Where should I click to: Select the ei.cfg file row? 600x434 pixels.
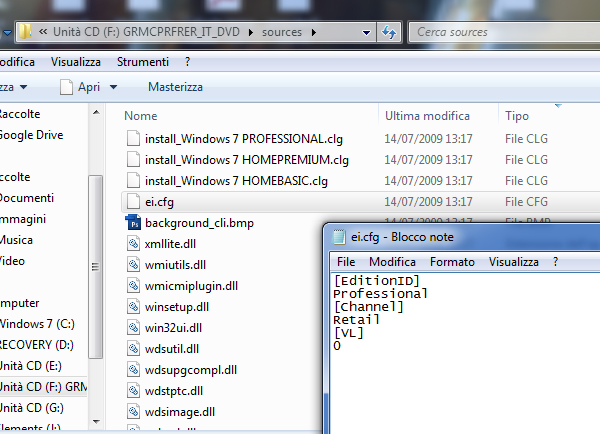click(360, 202)
